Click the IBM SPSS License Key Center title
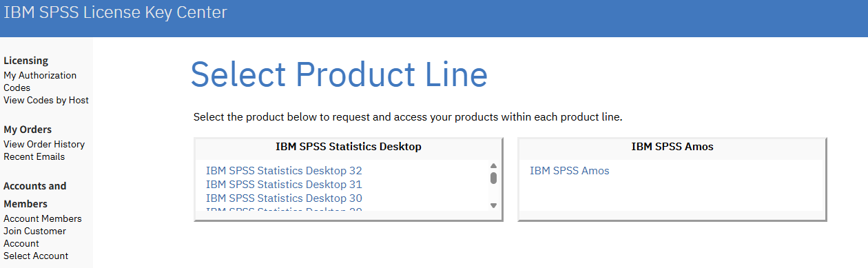This screenshot has height=268, width=868. coord(115,12)
